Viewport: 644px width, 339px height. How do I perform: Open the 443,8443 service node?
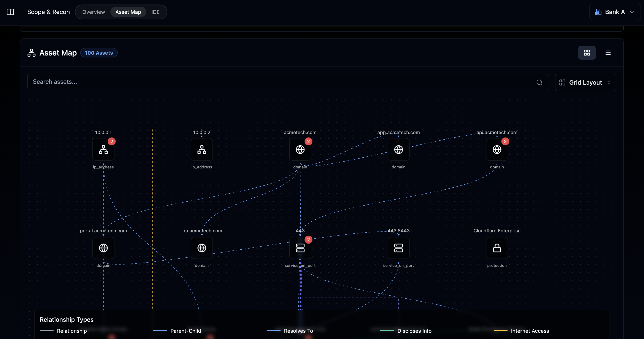(398, 248)
